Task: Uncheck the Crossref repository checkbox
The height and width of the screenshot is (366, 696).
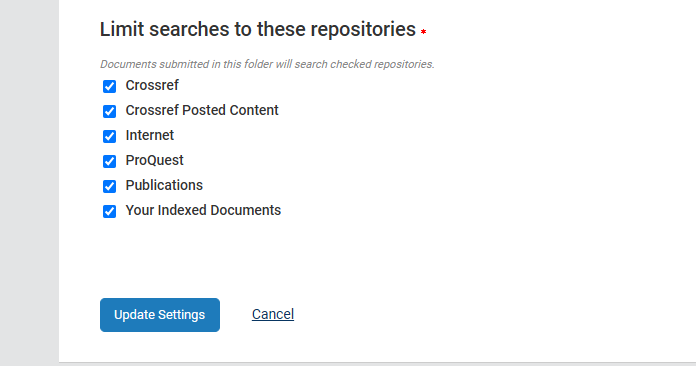Action: coord(109,86)
